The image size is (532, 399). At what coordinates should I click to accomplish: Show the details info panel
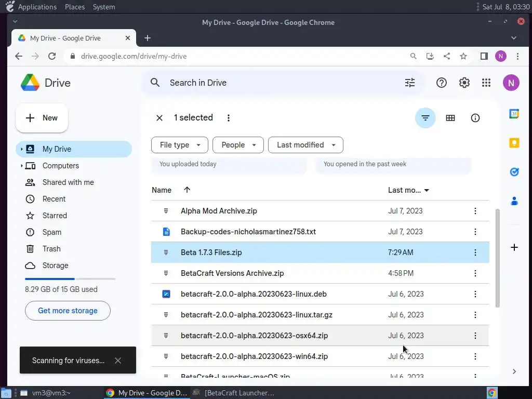pyautogui.click(x=475, y=118)
